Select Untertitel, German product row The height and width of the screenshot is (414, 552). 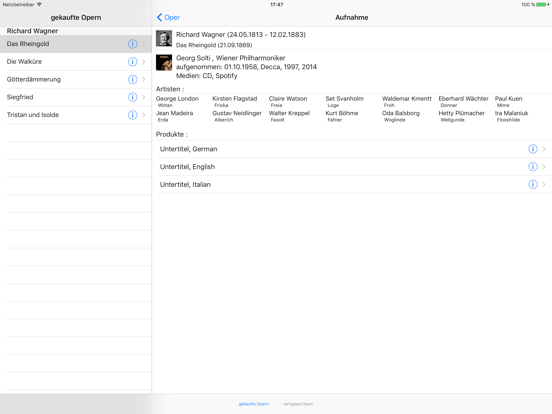(352, 149)
